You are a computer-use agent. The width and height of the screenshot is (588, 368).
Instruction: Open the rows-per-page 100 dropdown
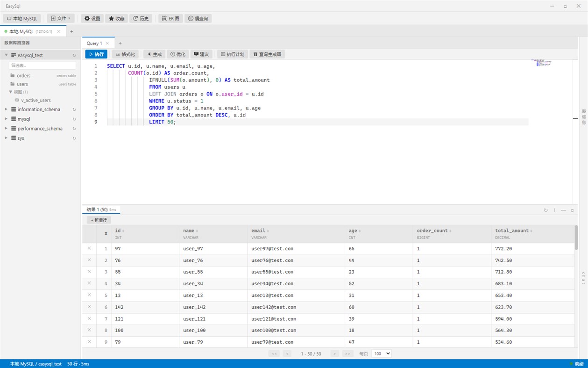(381, 354)
